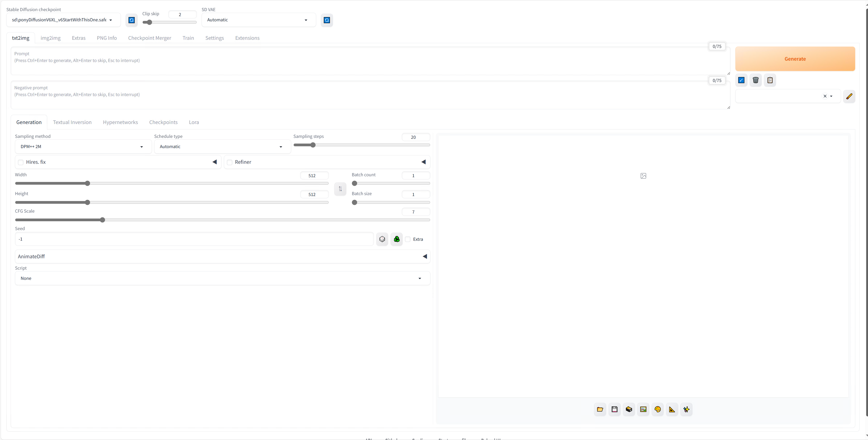Screen dimensions: 868x440
Task: Toggle the seed Extra checkbox
Action: tap(408, 239)
